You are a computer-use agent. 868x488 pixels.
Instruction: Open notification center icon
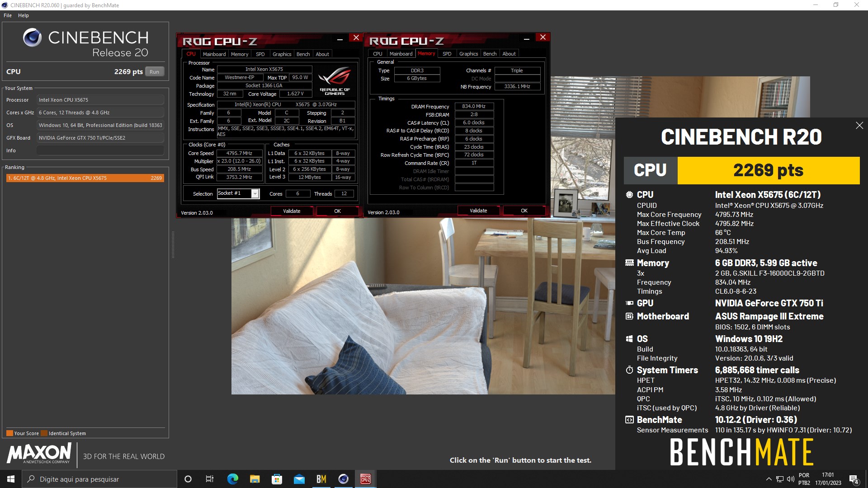854,479
